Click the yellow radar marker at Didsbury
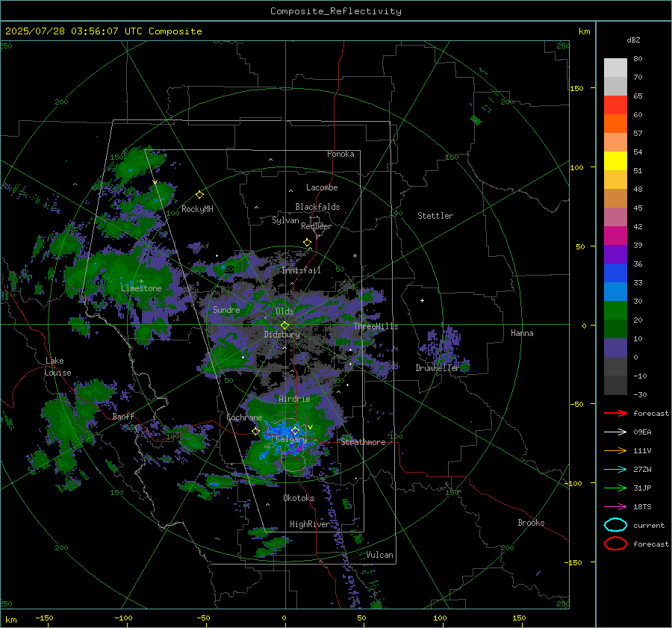The height and width of the screenshot is (628, 672). click(284, 326)
